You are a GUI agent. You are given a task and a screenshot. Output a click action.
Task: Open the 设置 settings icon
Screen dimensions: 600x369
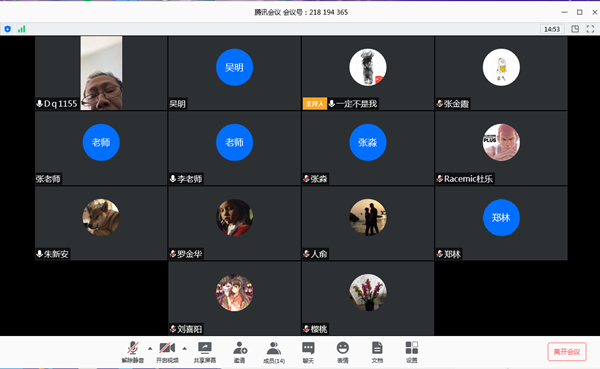click(x=412, y=352)
